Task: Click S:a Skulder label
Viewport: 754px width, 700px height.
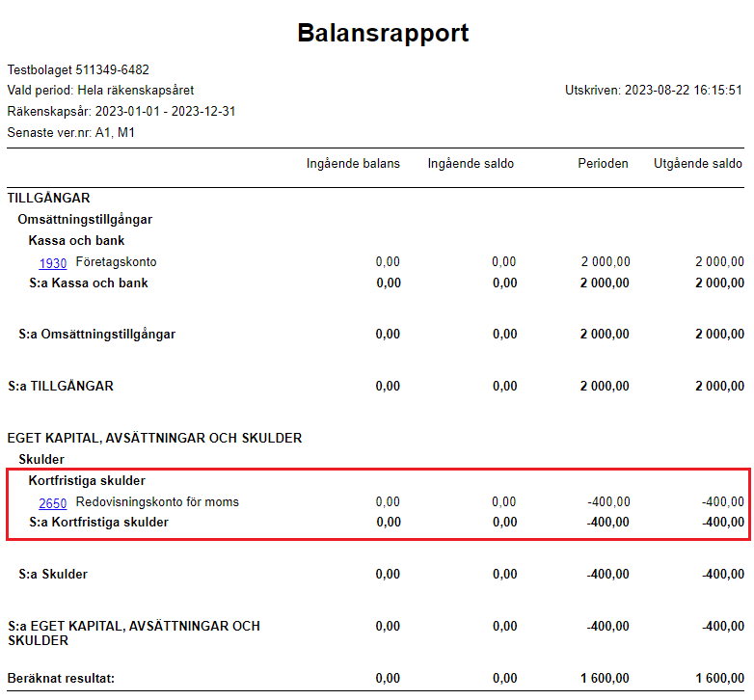Action: click(53, 574)
